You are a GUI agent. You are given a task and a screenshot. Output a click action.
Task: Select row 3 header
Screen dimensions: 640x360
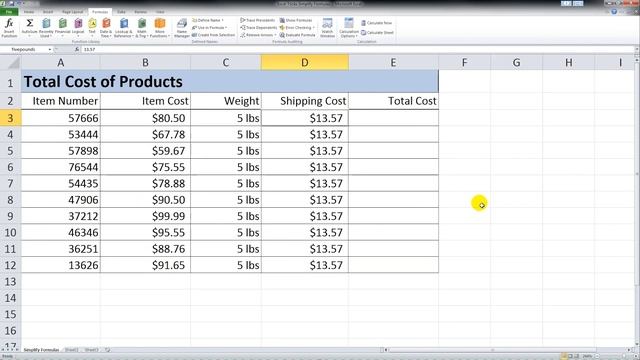click(x=10, y=118)
